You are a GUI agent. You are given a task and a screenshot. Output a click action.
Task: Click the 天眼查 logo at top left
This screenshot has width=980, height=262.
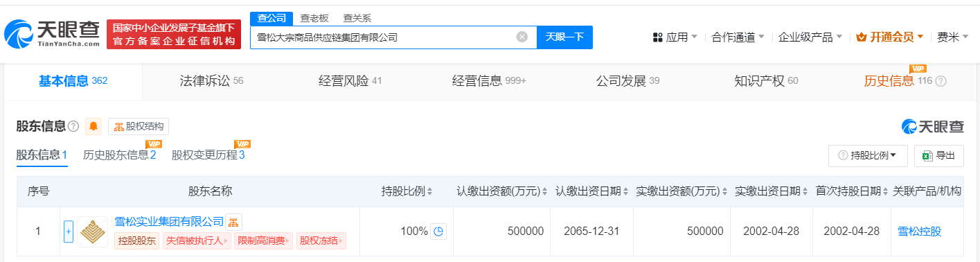coord(53,33)
